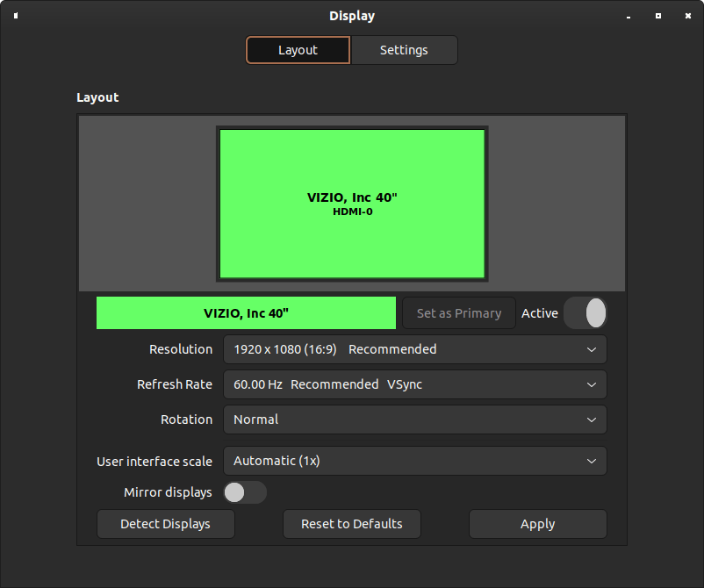Click the Set as Primary button

click(x=458, y=313)
